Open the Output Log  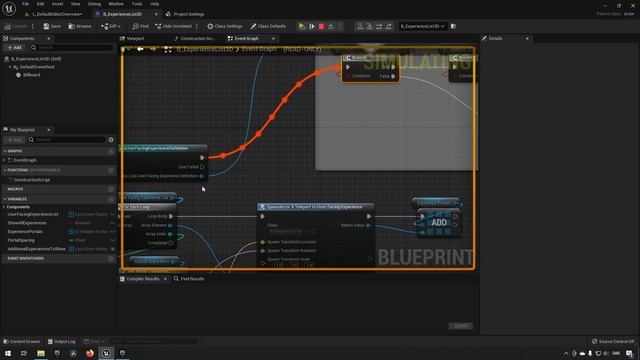pyautogui.click(x=61, y=341)
